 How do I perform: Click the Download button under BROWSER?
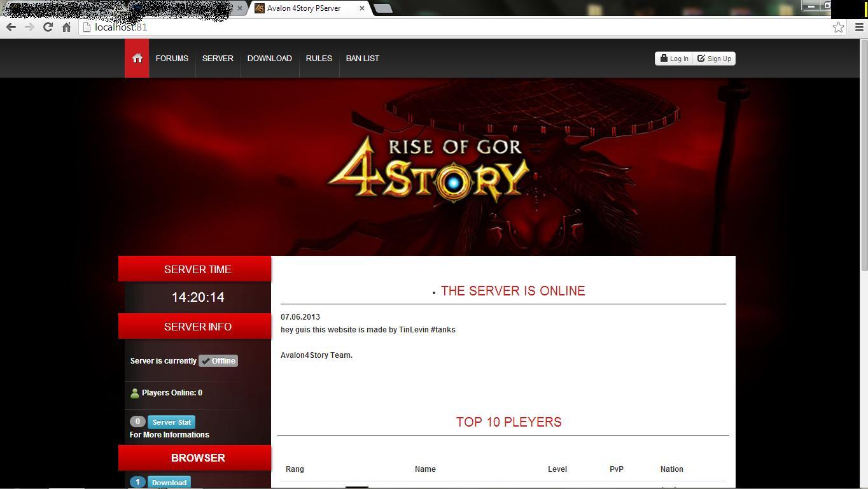click(x=169, y=482)
